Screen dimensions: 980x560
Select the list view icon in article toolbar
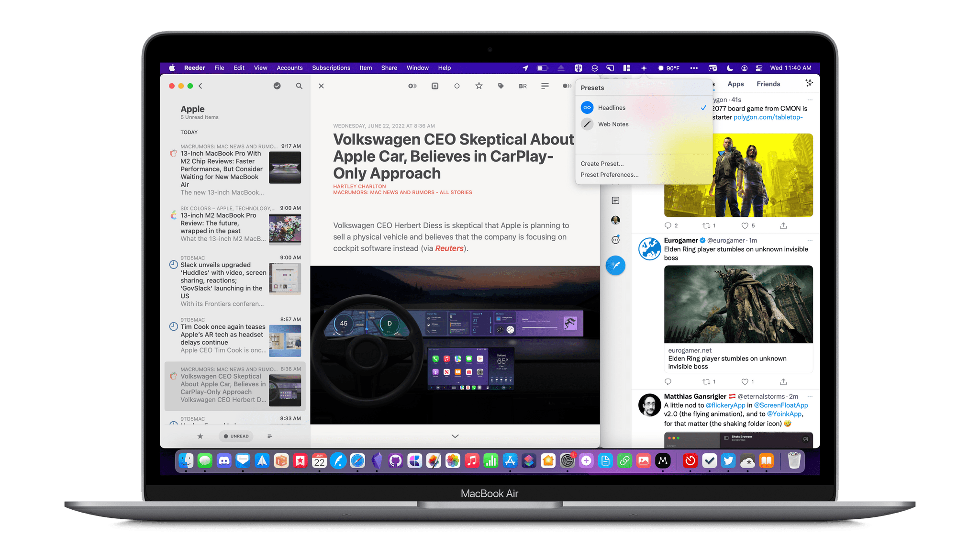click(x=544, y=86)
